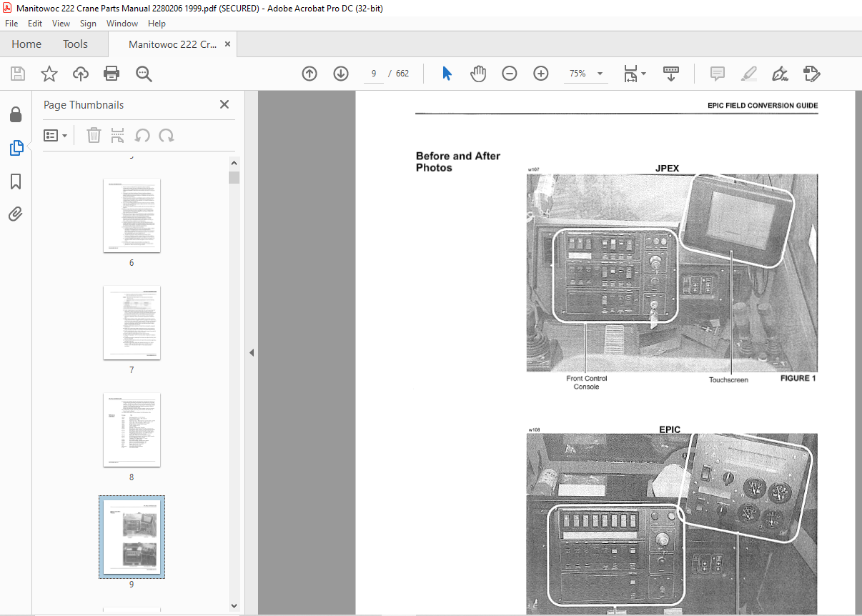This screenshot has width=862, height=616.
Task: Open thumbnail options dropdown menu
Action: point(56,136)
